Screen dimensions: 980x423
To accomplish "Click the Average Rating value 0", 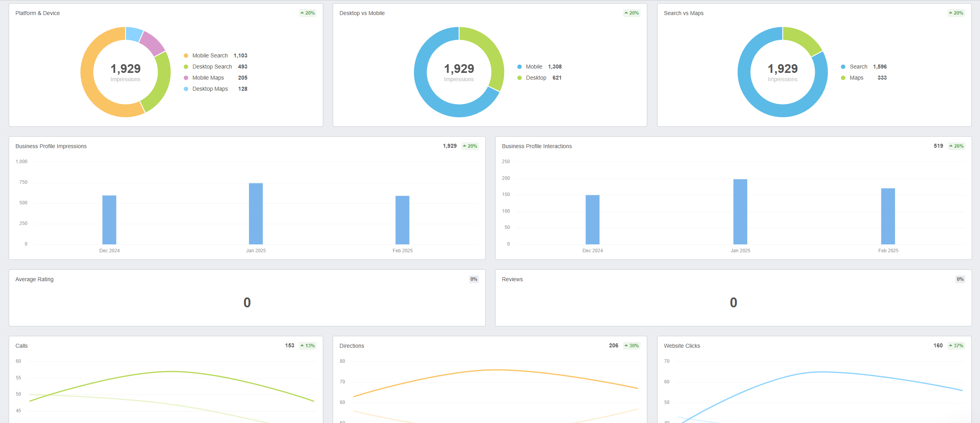I will 247,303.
